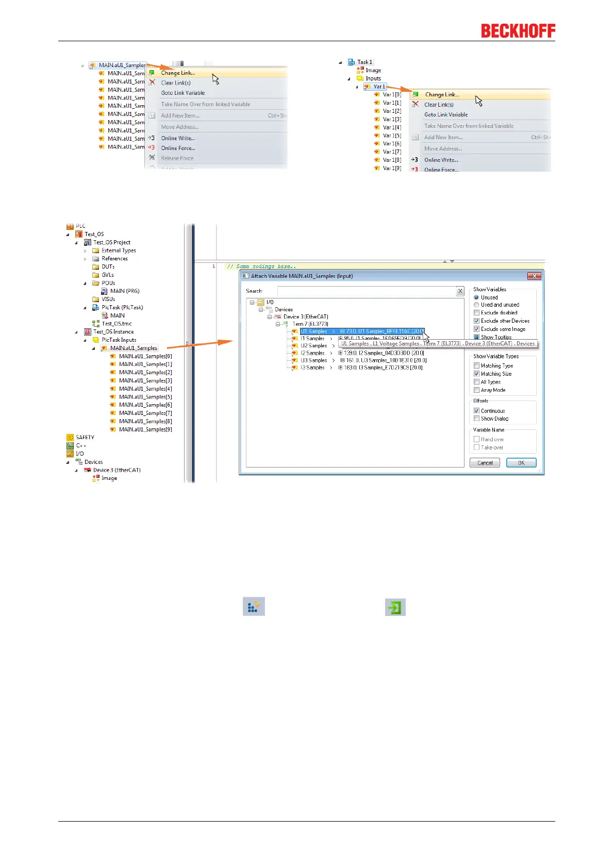Enable the Matching Type checkbox

476,365
